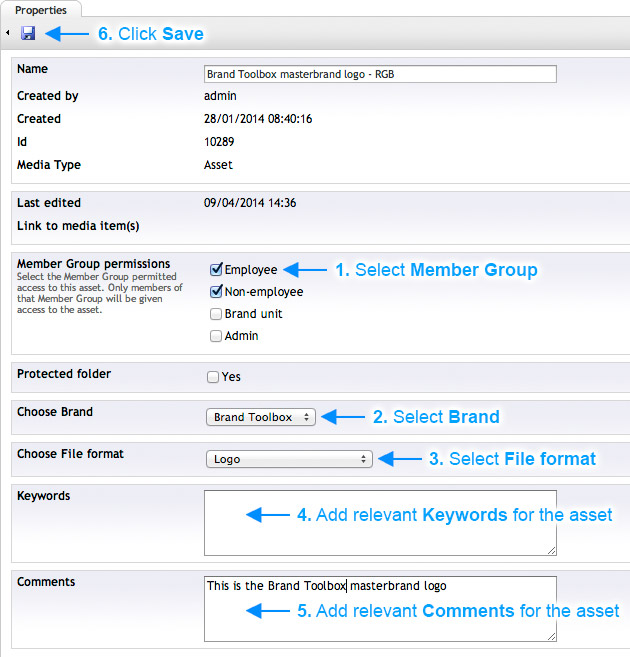The width and height of the screenshot is (630, 657).
Task: Enable the Brand unit checkbox
Action: 216,314
